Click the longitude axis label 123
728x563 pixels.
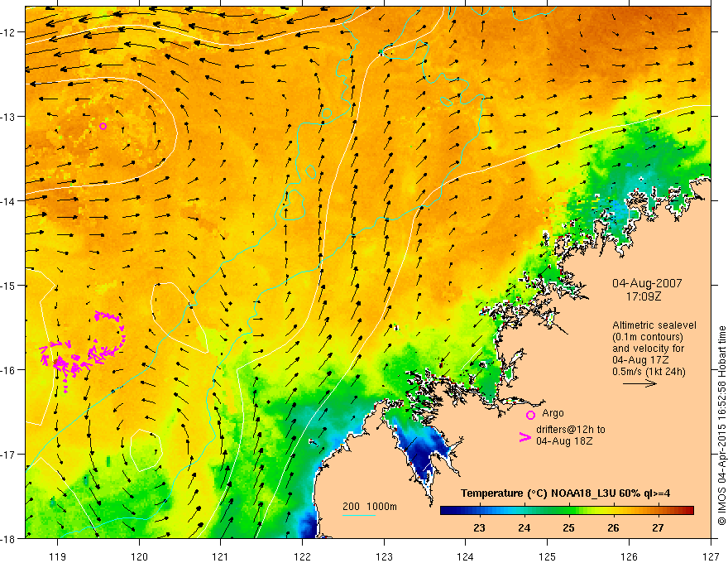click(x=384, y=556)
